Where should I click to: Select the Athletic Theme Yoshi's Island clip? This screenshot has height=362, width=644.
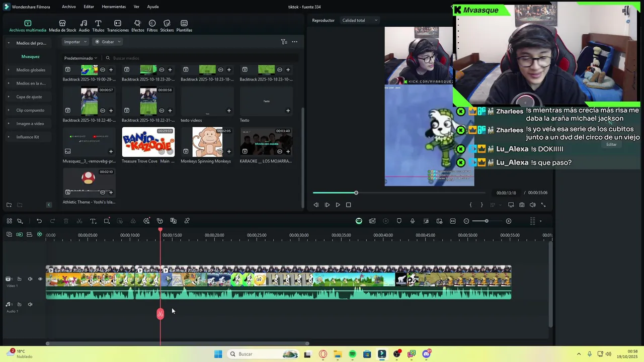[89, 183]
